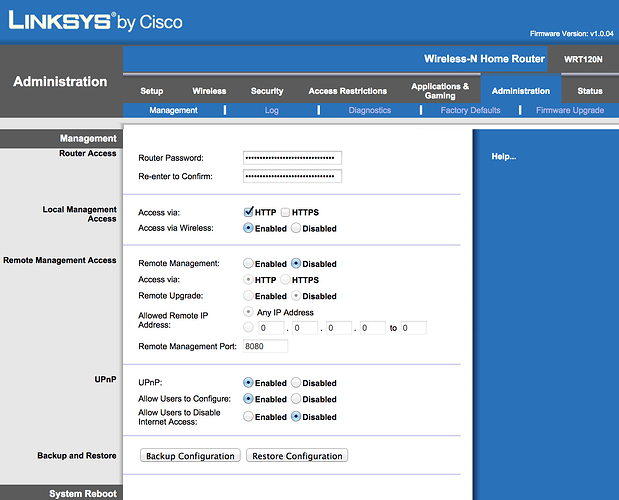Click the Restore Configuration button

click(297, 456)
